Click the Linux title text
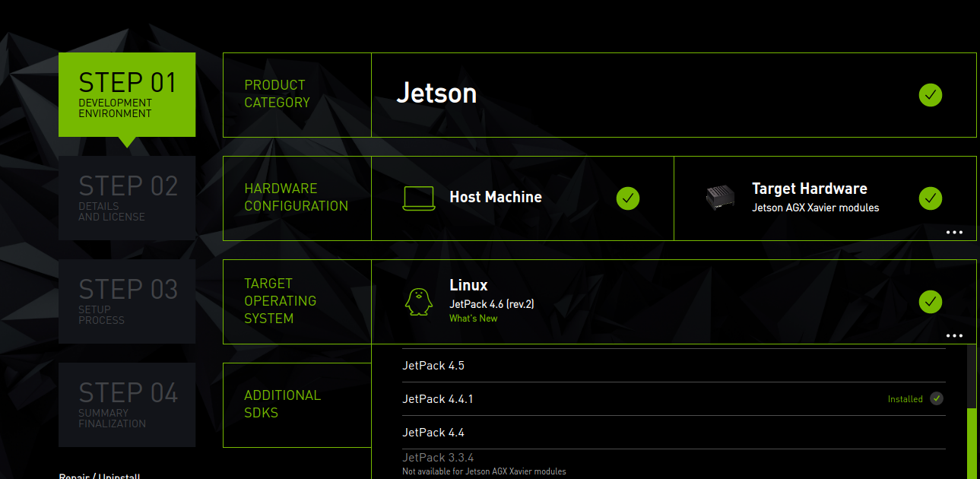The height and width of the screenshot is (479, 980). point(468,285)
